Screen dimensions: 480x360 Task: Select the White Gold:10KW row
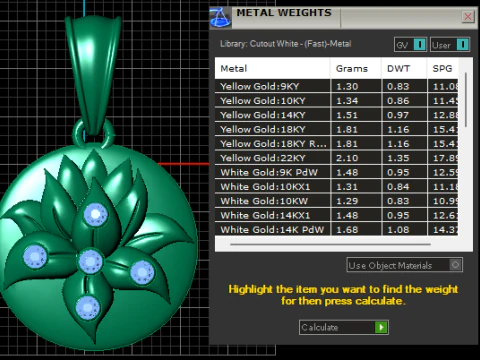coord(336,201)
